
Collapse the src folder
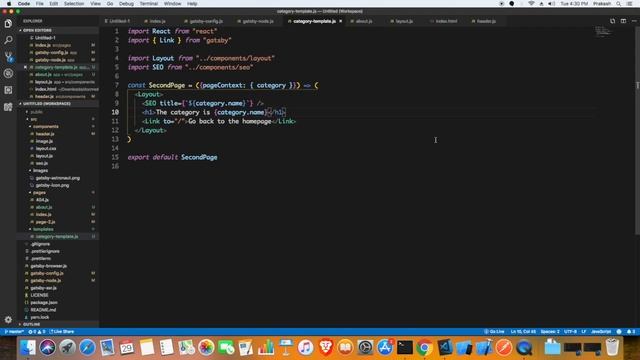tap(33, 119)
